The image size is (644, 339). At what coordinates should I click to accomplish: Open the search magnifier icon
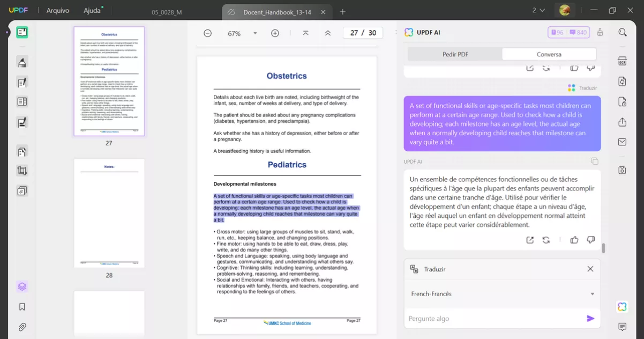tap(622, 33)
